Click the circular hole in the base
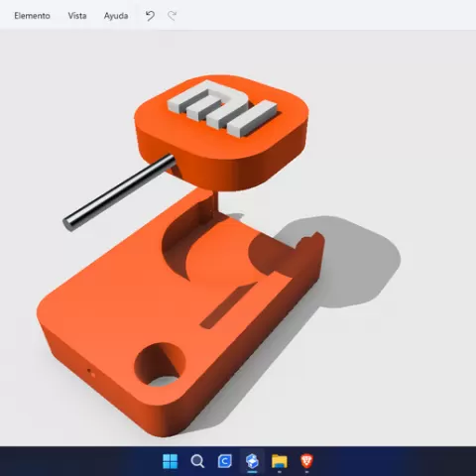 point(160,365)
